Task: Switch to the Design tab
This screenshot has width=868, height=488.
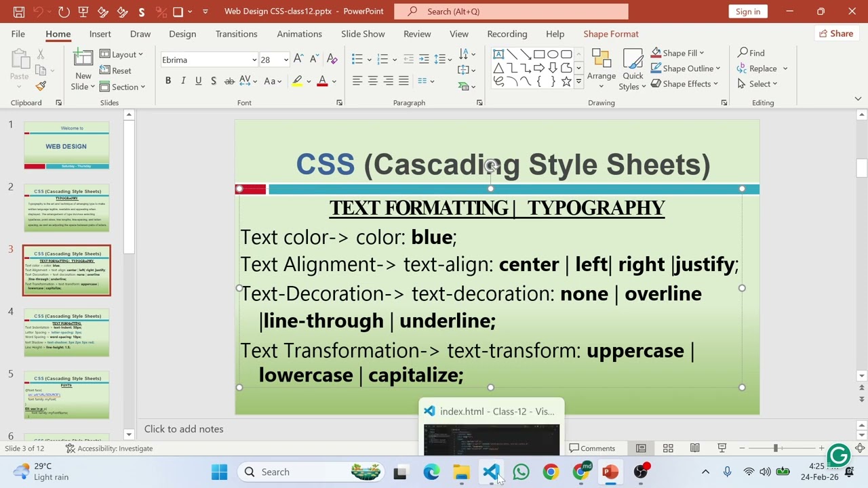Action: [182, 34]
